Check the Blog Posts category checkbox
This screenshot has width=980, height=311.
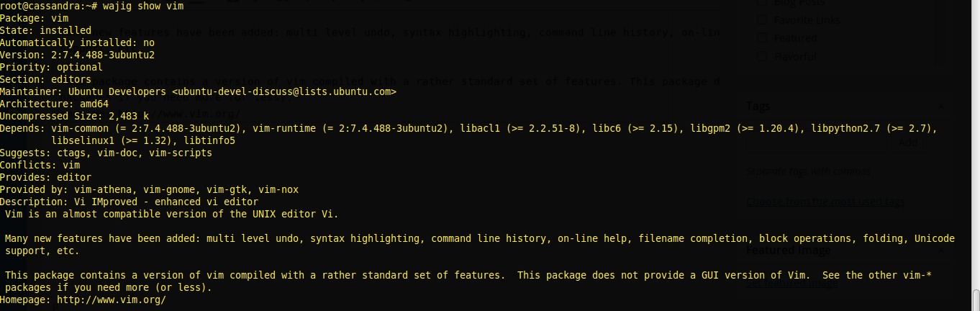click(761, 3)
